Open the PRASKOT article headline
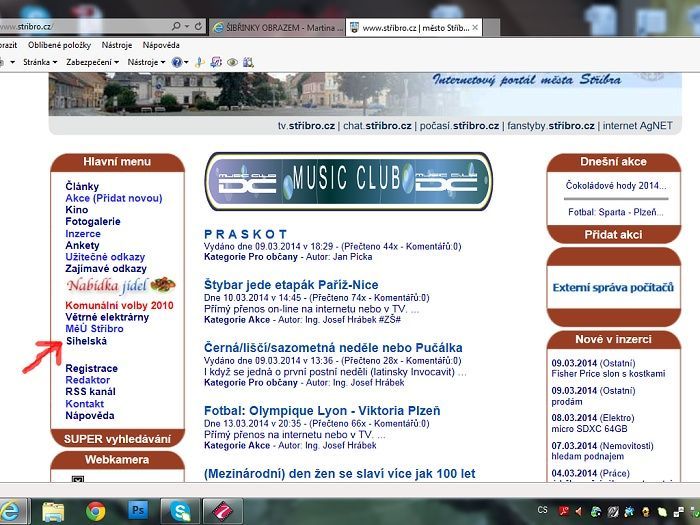Image resolution: width=700 pixels, height=525 pixels. (x=246, y=233)
